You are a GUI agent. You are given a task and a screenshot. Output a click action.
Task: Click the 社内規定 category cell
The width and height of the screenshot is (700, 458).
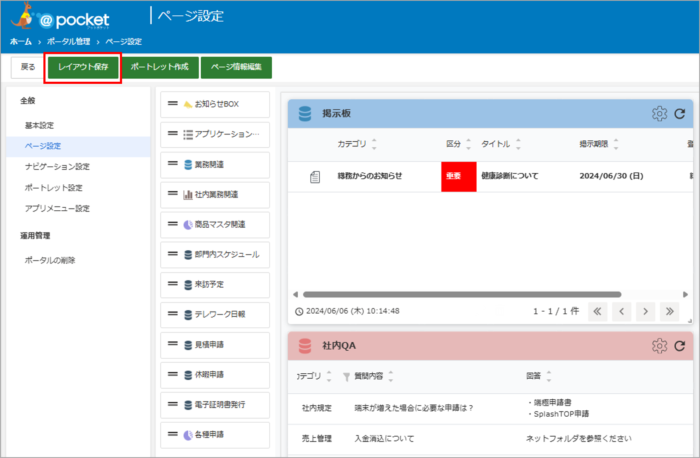pyautogui.click(x=317, y=408)
